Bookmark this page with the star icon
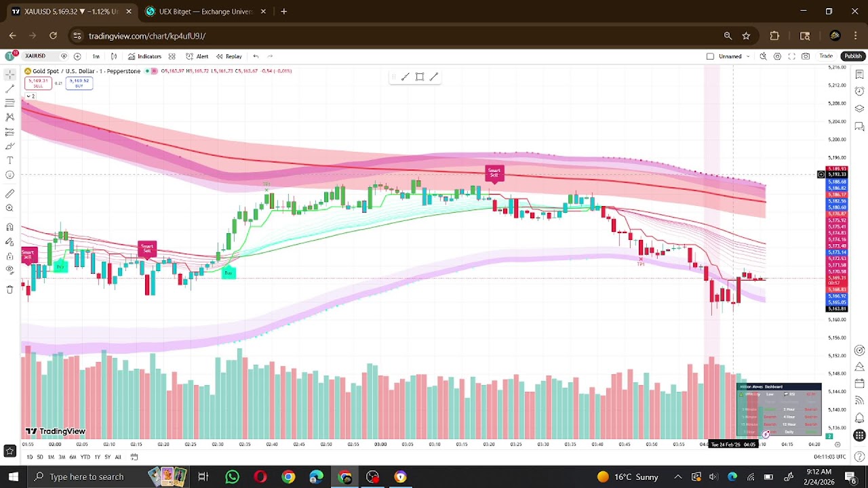The image size is (868, 488). 746,36
